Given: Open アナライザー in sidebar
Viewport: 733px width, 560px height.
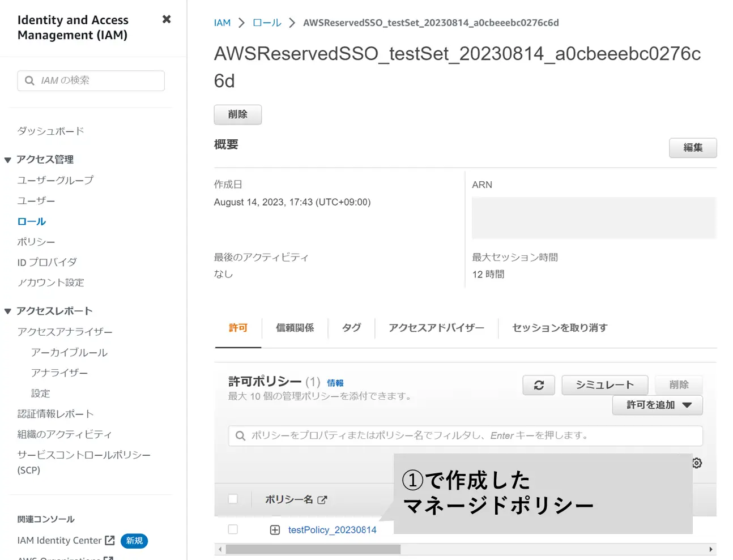Looking at the screenshot, I should point(59,373).
